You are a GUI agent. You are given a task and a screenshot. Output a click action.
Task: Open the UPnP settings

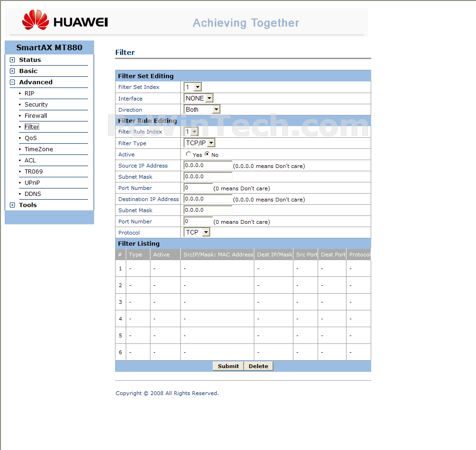click(x=32, y=183)
